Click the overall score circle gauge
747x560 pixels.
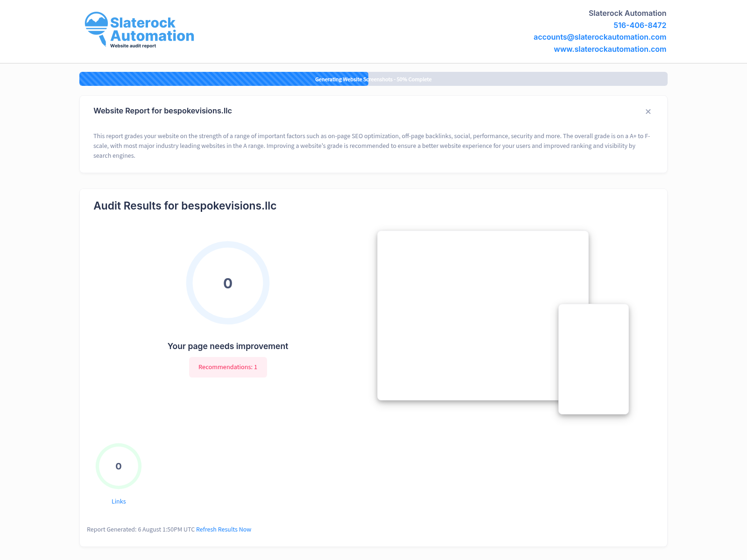click(x=228, y=283)
